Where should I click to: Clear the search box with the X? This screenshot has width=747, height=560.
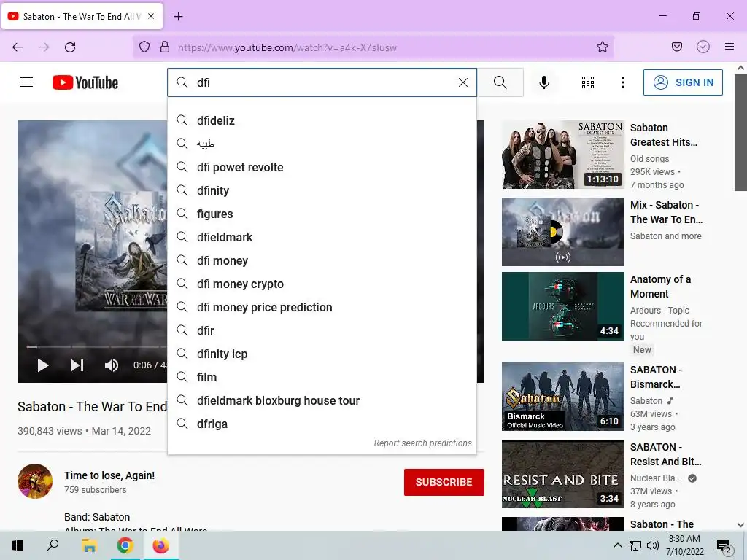(462, 82)
